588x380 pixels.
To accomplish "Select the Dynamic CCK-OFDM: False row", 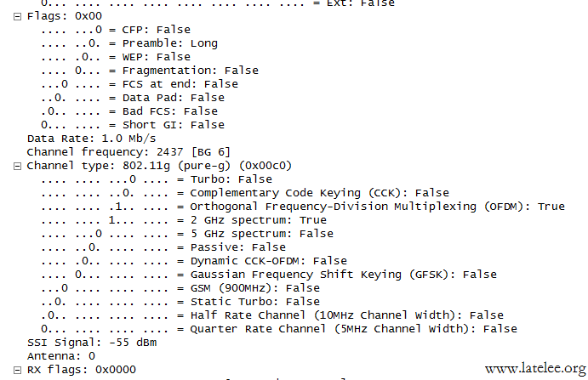I will click(194, 261).
